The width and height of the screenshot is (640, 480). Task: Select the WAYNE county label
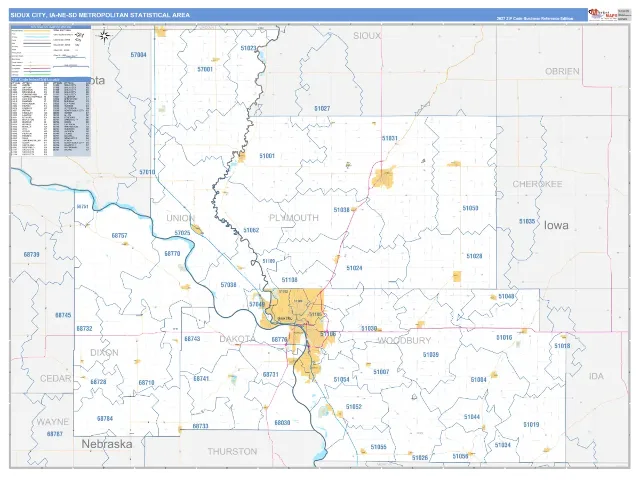(x=53, y=422)
